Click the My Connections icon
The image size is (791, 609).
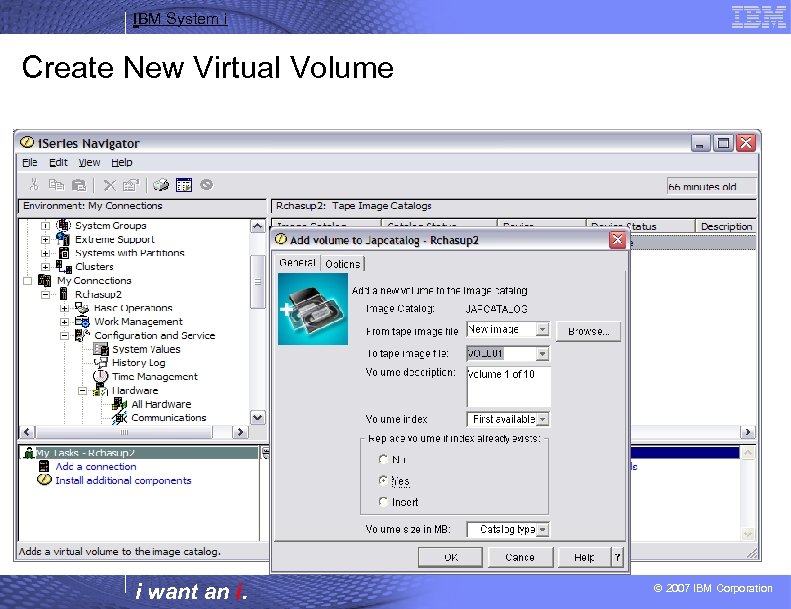tap(44, 280)
